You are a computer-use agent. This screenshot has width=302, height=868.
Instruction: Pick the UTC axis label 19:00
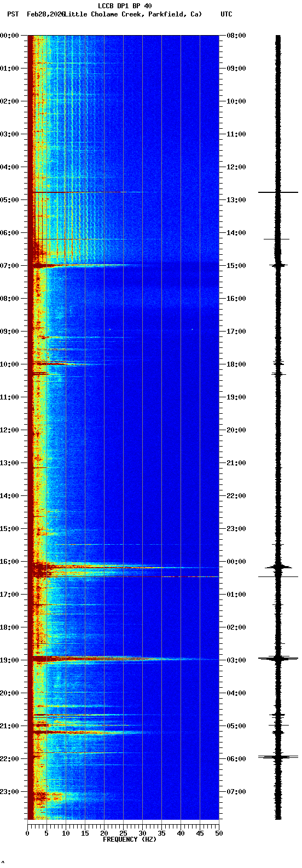click(x=236, y=397)
